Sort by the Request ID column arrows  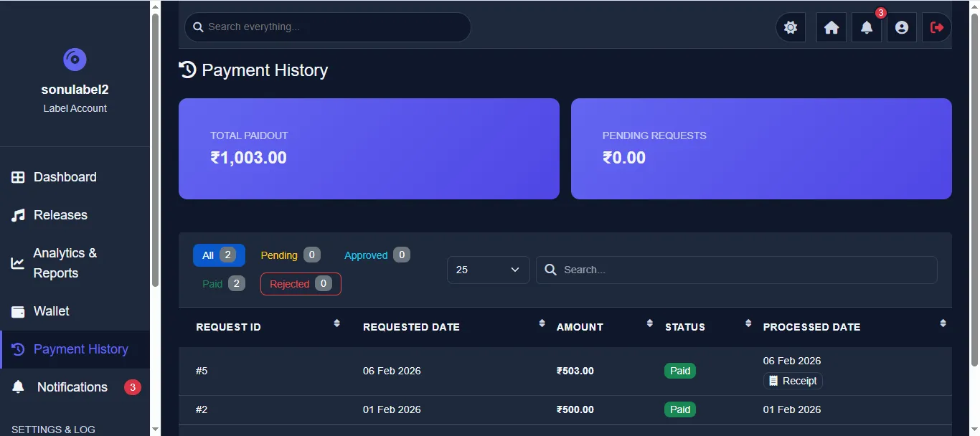pyautogui.click(x=337, y=323)
